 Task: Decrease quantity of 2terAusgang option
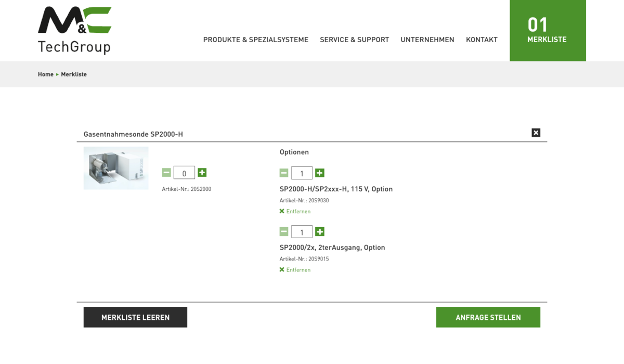[284, 232]
